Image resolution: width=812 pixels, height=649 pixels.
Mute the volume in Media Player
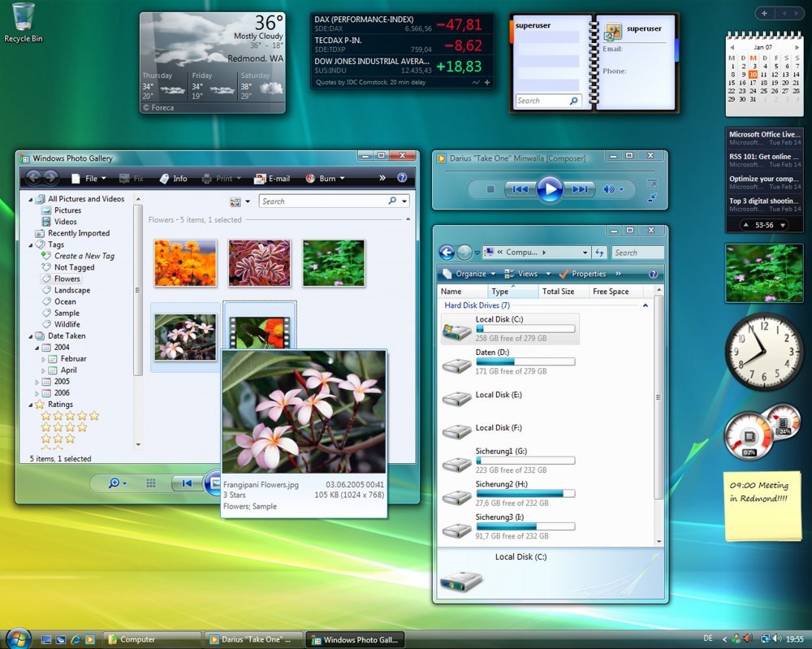click(x=608, y=189)
